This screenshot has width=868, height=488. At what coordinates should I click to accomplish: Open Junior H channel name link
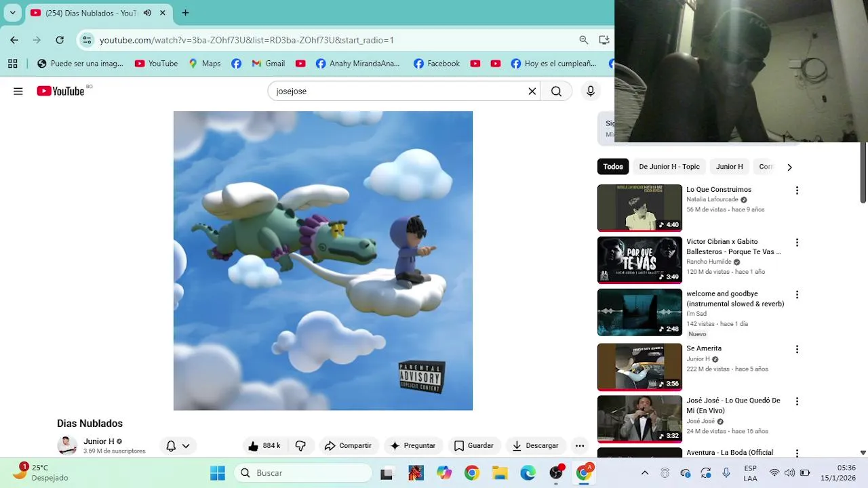coord(99,441)
